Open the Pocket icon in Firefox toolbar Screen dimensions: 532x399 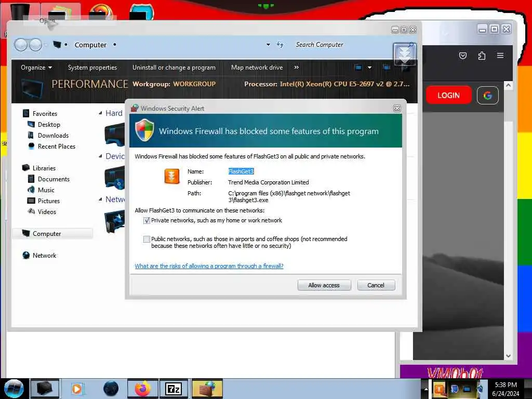tap(463, 56)
